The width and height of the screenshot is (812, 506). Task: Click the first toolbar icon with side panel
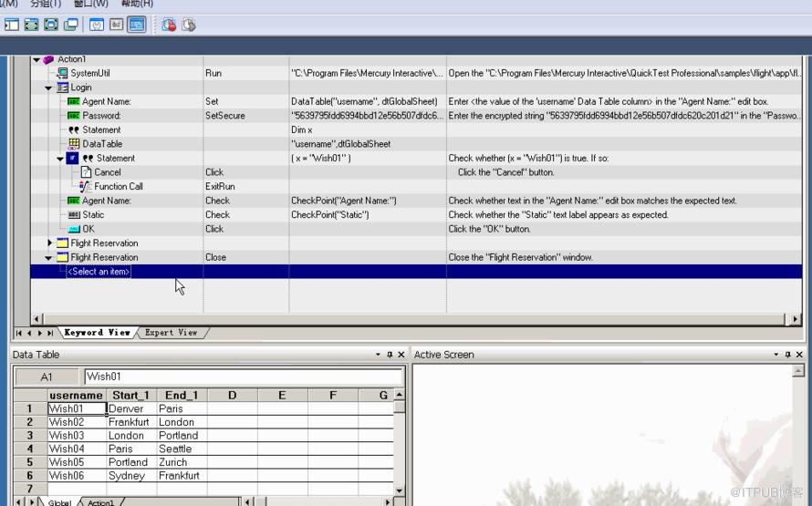click(11, 25)
